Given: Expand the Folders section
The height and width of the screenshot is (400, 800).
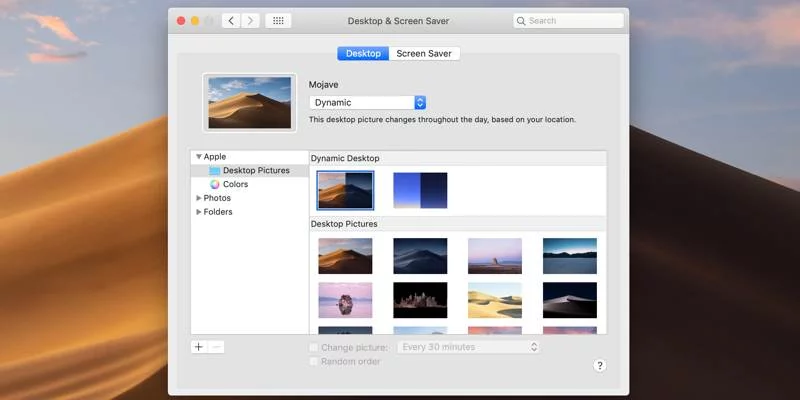Looking at the screenshot, I should click(199, 212).
